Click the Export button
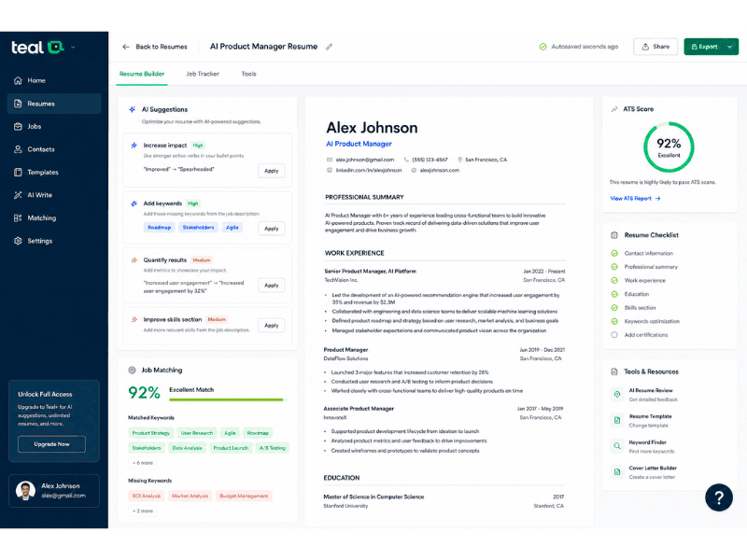Image resolution: width=747 pixels, height=560 pixels. coord(704,47)
